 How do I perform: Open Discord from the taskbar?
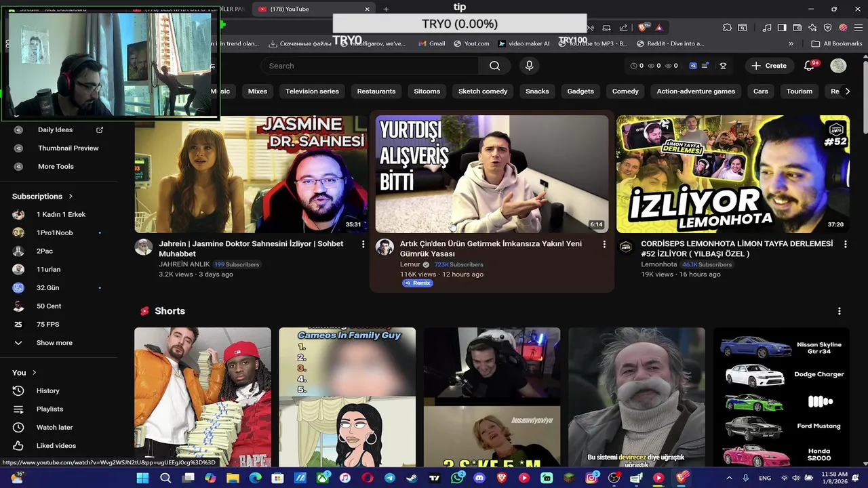pyautogui.click(x=479, y=478)
